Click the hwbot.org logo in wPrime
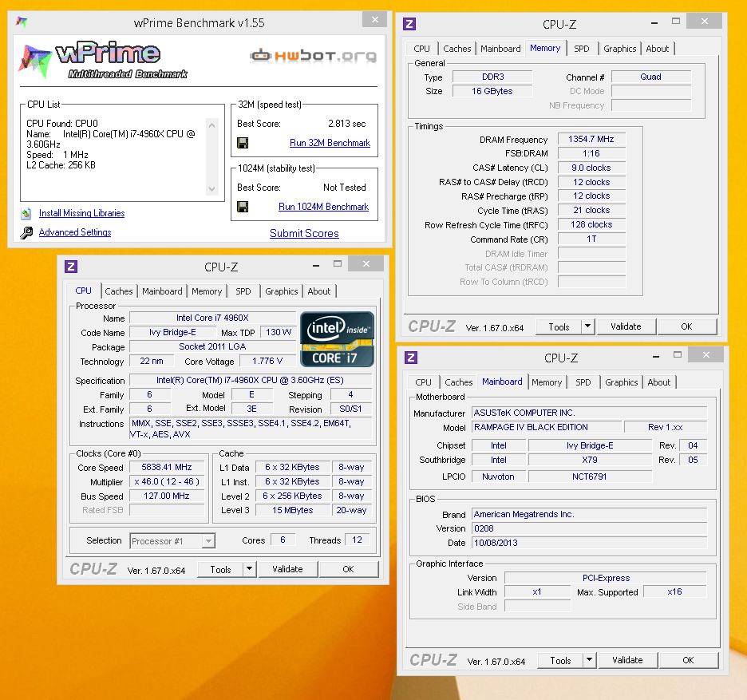The width and height of the screenshot is (747, 700). pyautogui.click(x=314, y=56)
